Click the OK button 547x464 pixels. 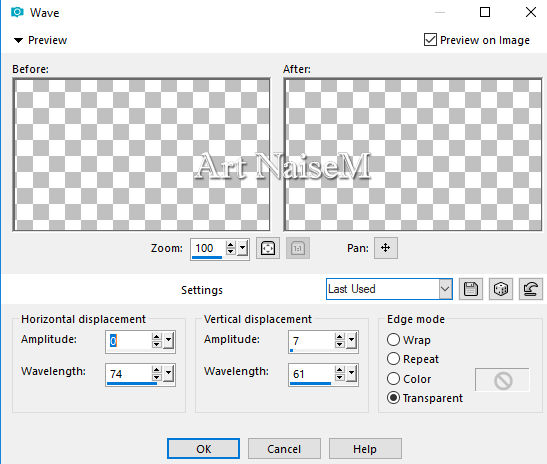pos(203,449)
